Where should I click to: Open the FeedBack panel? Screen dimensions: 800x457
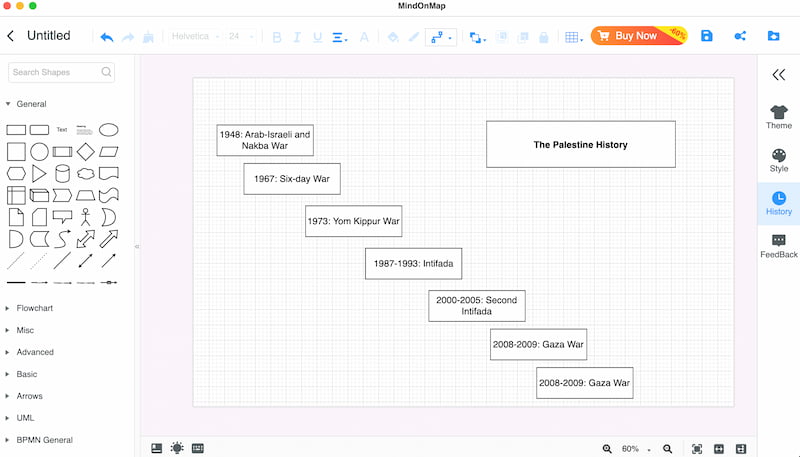pyautogui.click(x=779, y=246)
